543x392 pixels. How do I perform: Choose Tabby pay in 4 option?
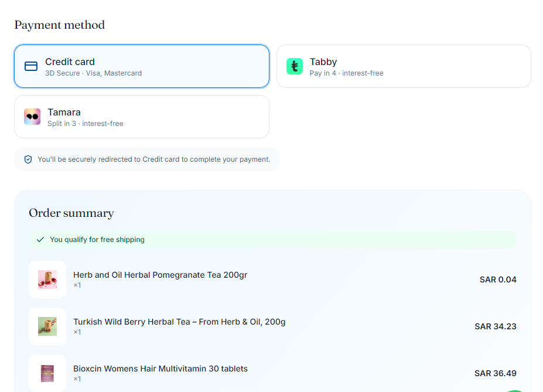coord(404,66)
